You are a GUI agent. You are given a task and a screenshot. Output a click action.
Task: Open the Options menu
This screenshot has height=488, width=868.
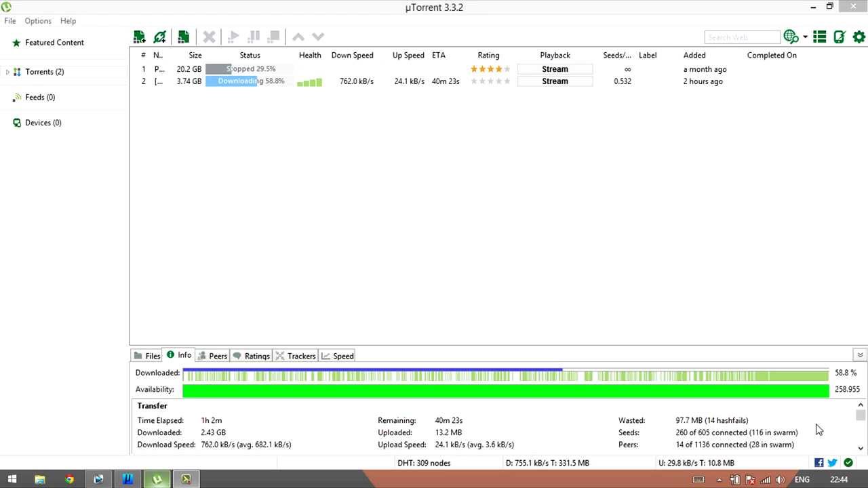coord(38,21)
